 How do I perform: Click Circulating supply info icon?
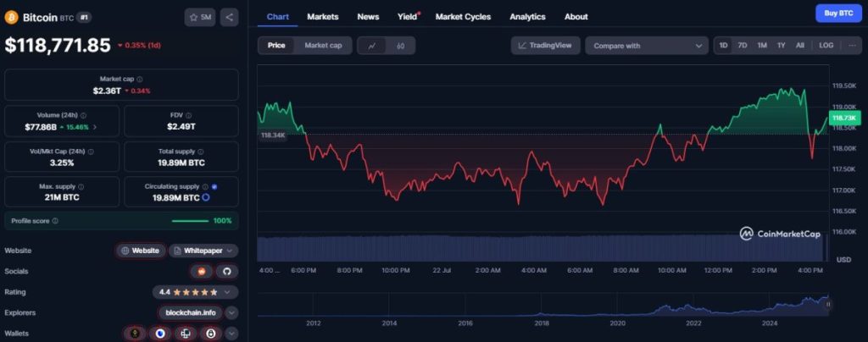coord(205,187)
